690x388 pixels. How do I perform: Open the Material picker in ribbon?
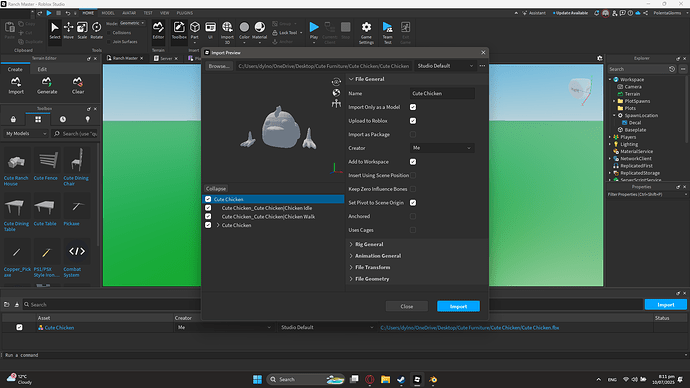coord(260,32)
